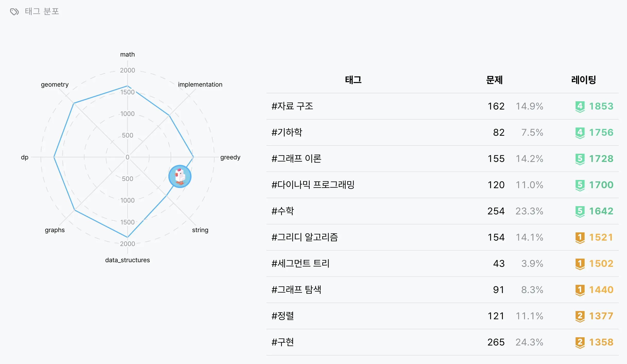The width and height of the screenshot is (627, 364).
Task: Click the geometry axis label on the radar
Action: (55, 85)
